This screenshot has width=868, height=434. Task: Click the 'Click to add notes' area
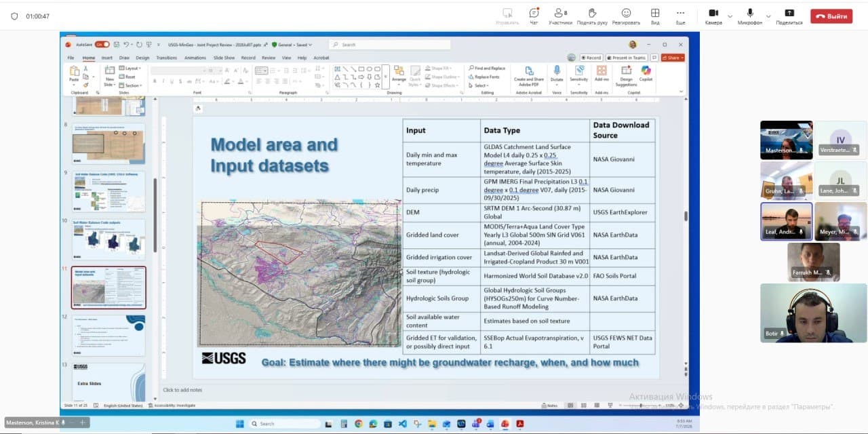tap(182, 390)
